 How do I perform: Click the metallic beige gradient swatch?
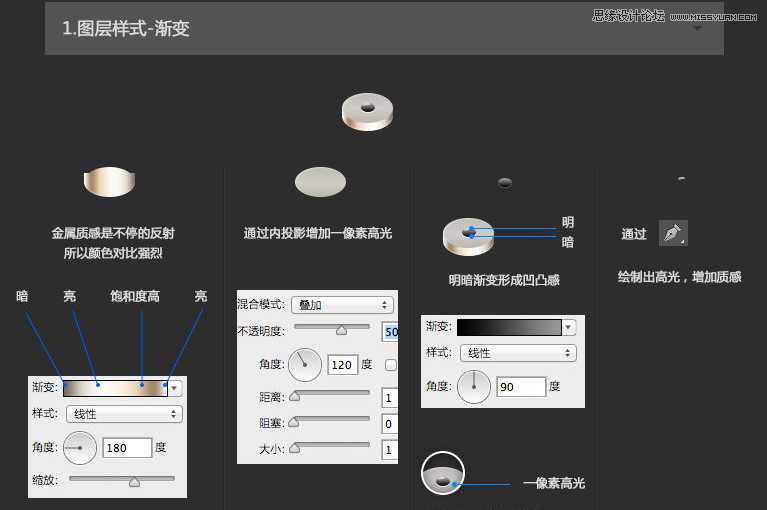[x=115, y=388]
